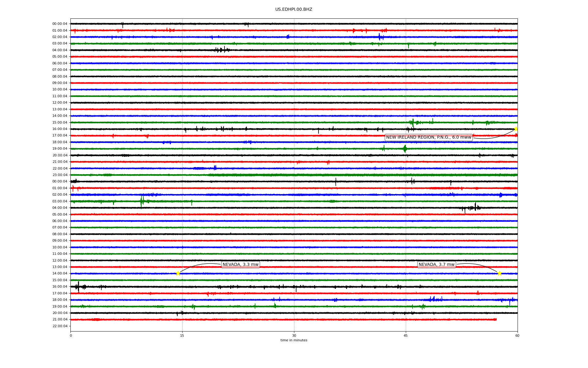588x368 pixels.
Task: Click the first 00:00:04 time label at top
Action: 60,24
